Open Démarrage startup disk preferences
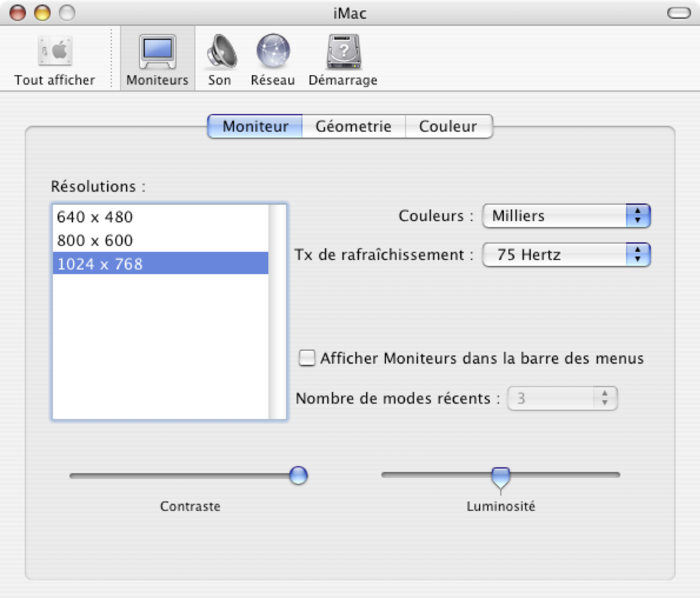This screenshot has height=598, width=700. tap(343, 60)
